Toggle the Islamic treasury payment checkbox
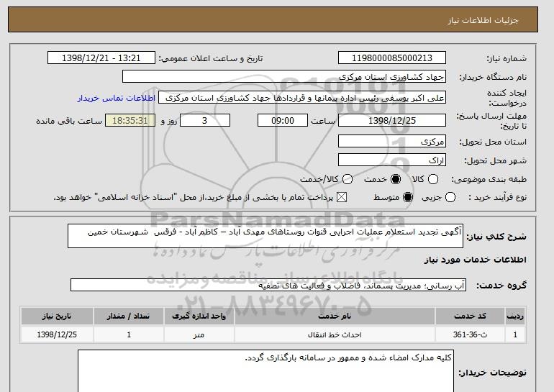 [x=342, y=197]
